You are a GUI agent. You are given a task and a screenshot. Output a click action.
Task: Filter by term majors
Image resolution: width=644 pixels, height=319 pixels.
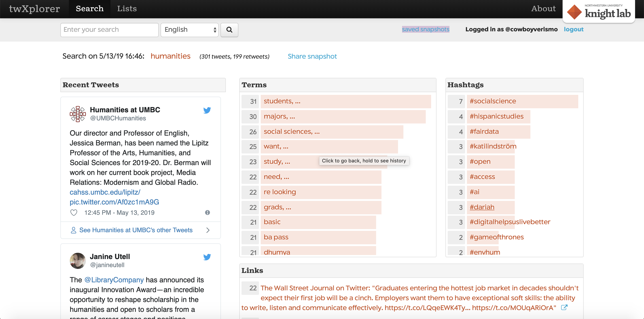coord(343,117)
